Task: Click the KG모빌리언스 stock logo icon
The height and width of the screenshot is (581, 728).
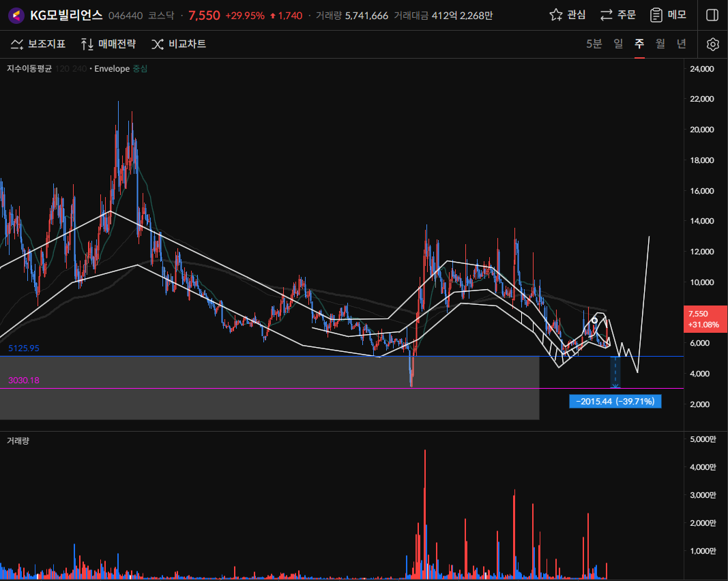Action: 16,15
